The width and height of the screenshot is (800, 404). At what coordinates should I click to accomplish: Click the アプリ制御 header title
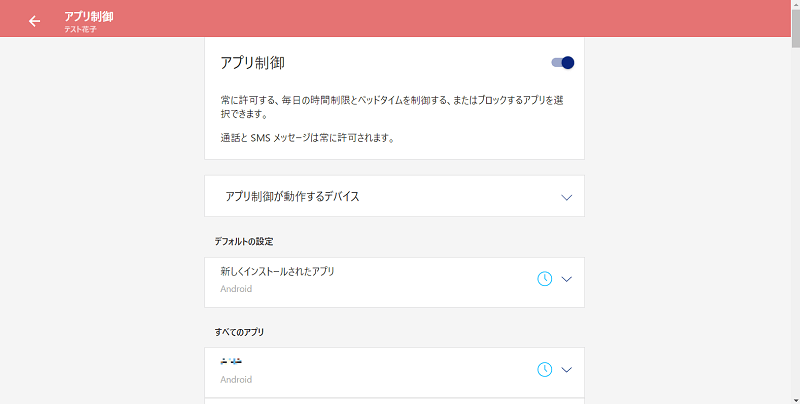click(x=89, y=16)
